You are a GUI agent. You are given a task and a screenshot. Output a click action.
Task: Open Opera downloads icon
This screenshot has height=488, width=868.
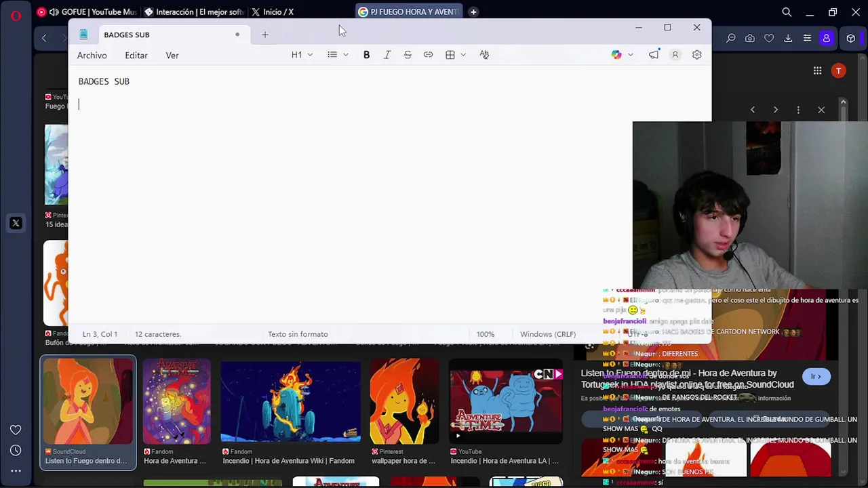(x=788, y=39)
